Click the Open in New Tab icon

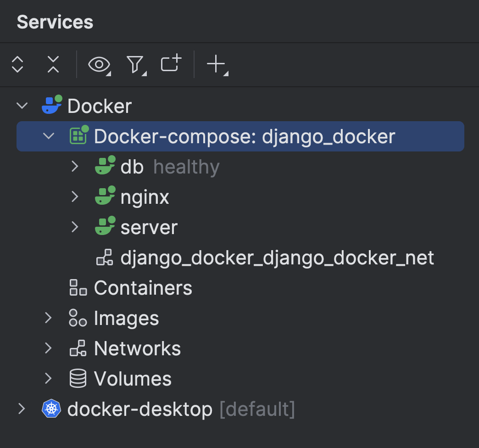point(171,64)
